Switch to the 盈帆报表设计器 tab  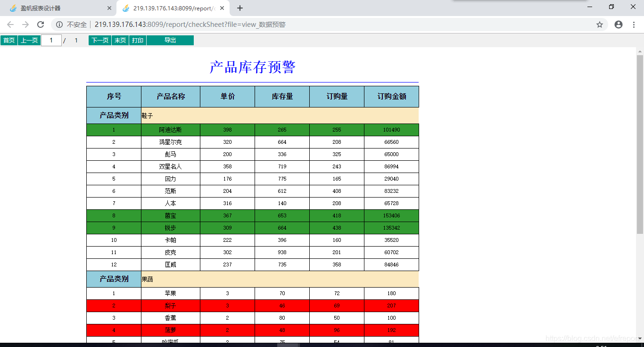[59, 8]
